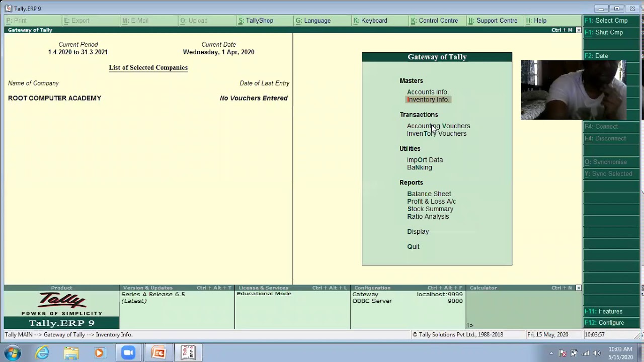The image size is (644, 362).
Task: Switch to Zoom from the taskbar
Action: [128, 353]
